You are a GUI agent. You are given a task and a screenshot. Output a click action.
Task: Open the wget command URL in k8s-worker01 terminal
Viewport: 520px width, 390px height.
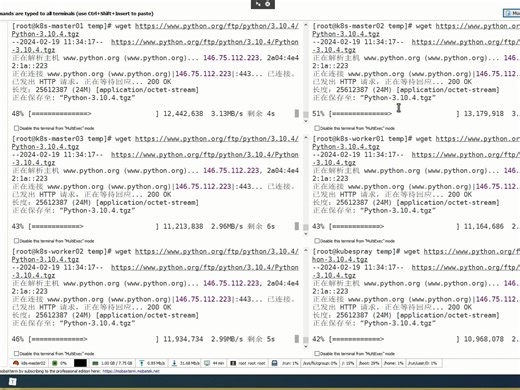tap(478, 139)
